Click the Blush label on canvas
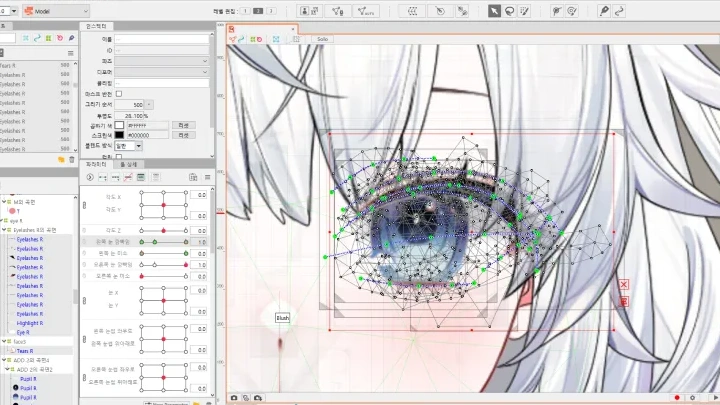 click(x=282, y=318)
